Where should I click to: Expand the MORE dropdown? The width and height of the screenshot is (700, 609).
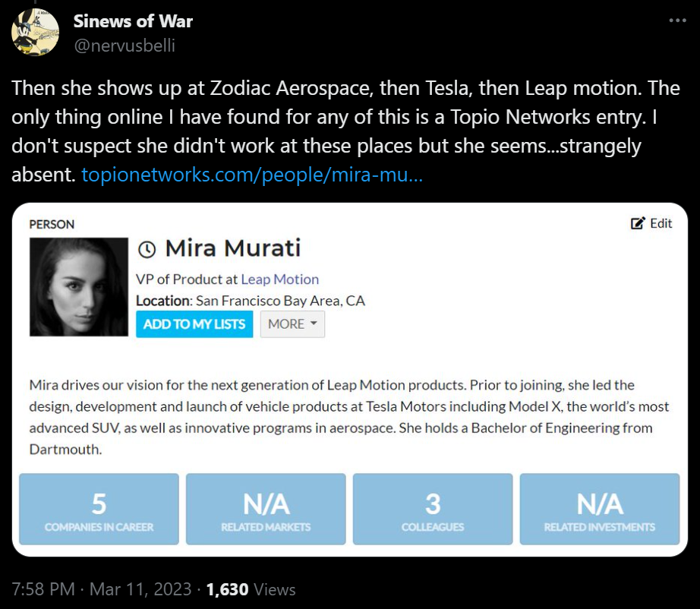click(x=292, y=324)
